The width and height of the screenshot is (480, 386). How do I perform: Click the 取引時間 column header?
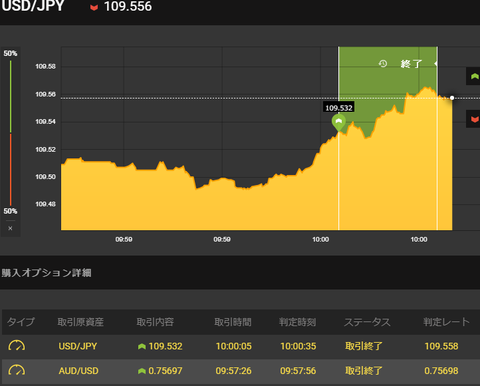(x=233, y=322)
